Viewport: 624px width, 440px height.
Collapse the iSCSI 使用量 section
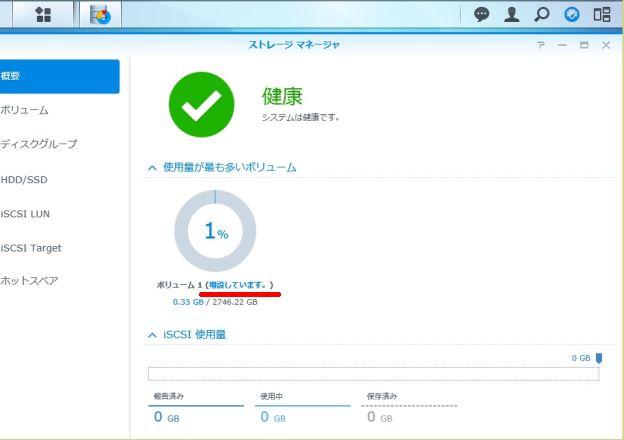click(x=152, y=335)
